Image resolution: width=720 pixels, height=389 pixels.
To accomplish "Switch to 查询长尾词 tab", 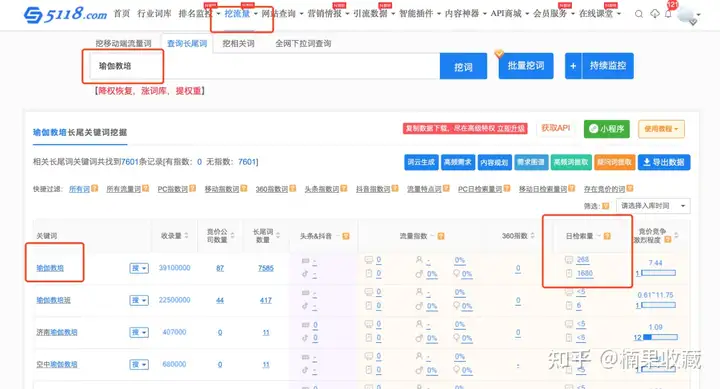I will 187,44.
